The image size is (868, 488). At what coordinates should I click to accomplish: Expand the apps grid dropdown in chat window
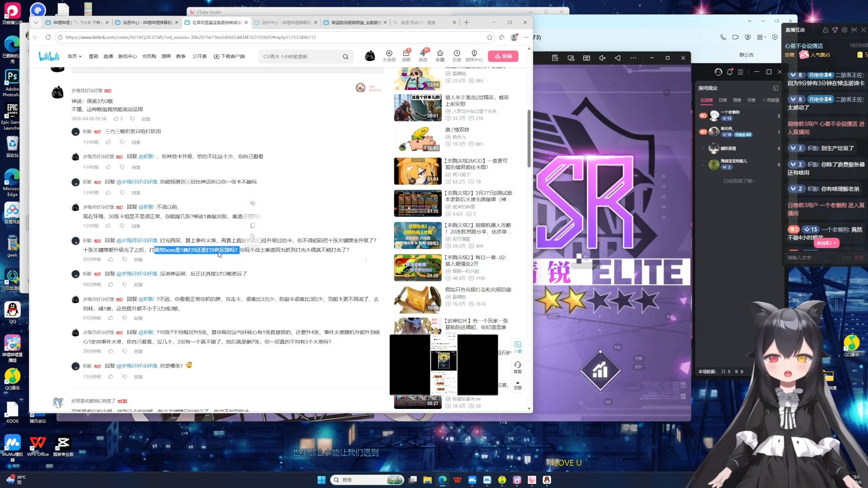coord(762,37)
